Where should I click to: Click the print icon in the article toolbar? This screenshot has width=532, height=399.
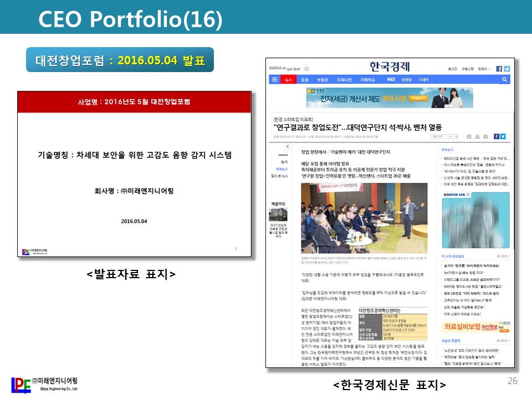click(x=477, y=136)
